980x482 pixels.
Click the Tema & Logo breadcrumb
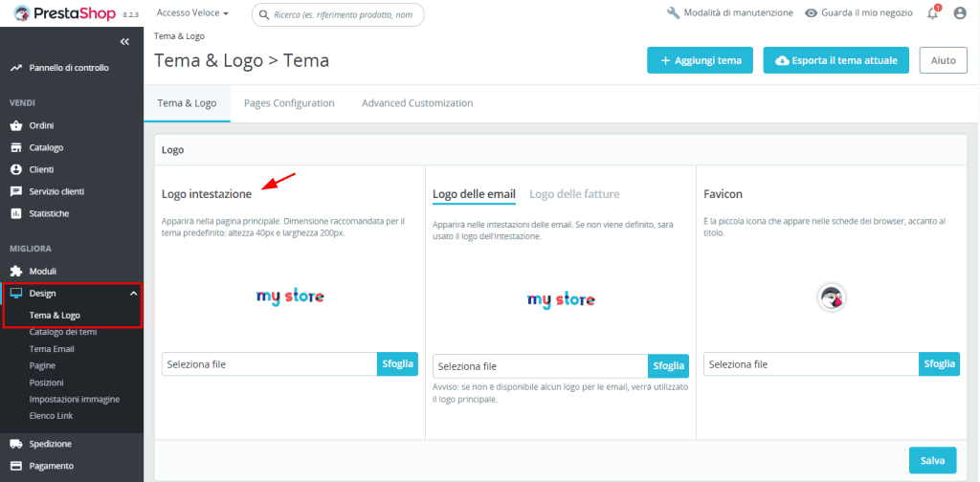(x=179, y=36)
